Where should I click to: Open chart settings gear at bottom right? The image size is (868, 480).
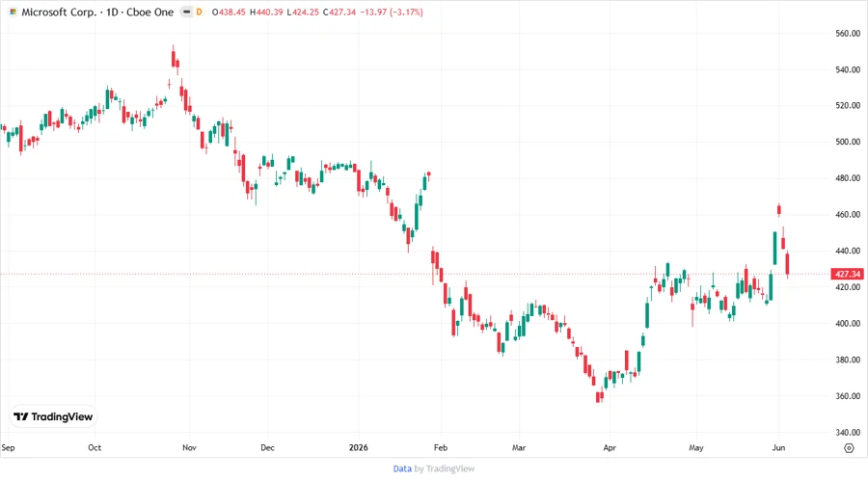point(849,448)
